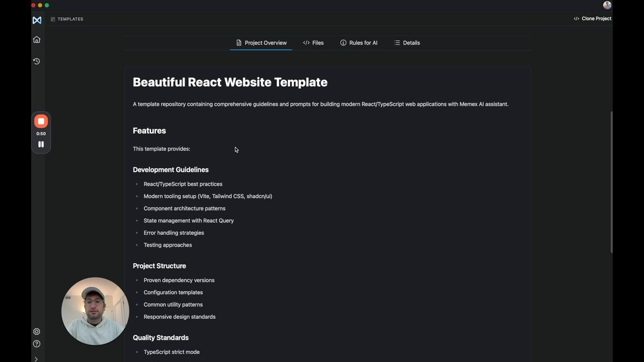Image resolution: width=644 pixels, height=362 pixels.
Task: Open the Help question mark icon
Action: (x=36, y=344)
